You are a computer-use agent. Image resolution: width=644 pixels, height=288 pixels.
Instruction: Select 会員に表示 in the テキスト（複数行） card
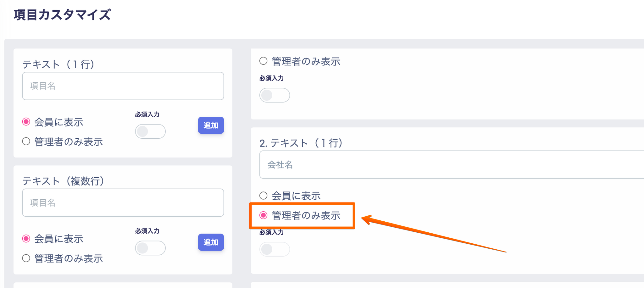click(26, 239)
